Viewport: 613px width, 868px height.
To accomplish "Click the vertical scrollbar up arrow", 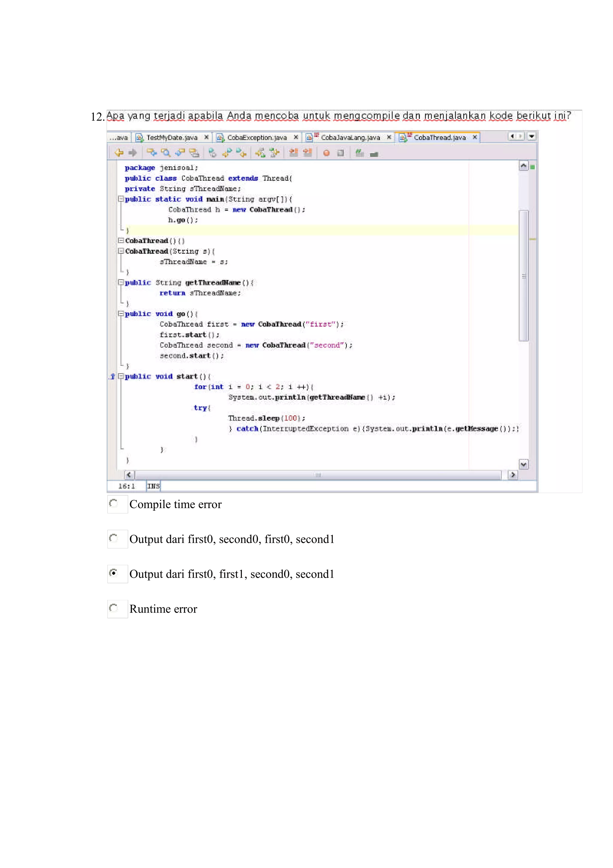I will point(524,166).
